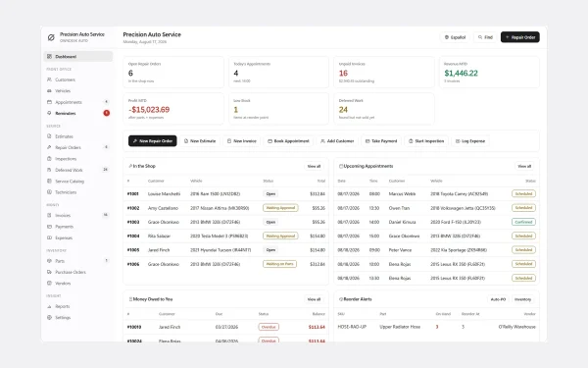
Task: Click the Parts icon in sidebar
Action: click(x=49, y=261)
